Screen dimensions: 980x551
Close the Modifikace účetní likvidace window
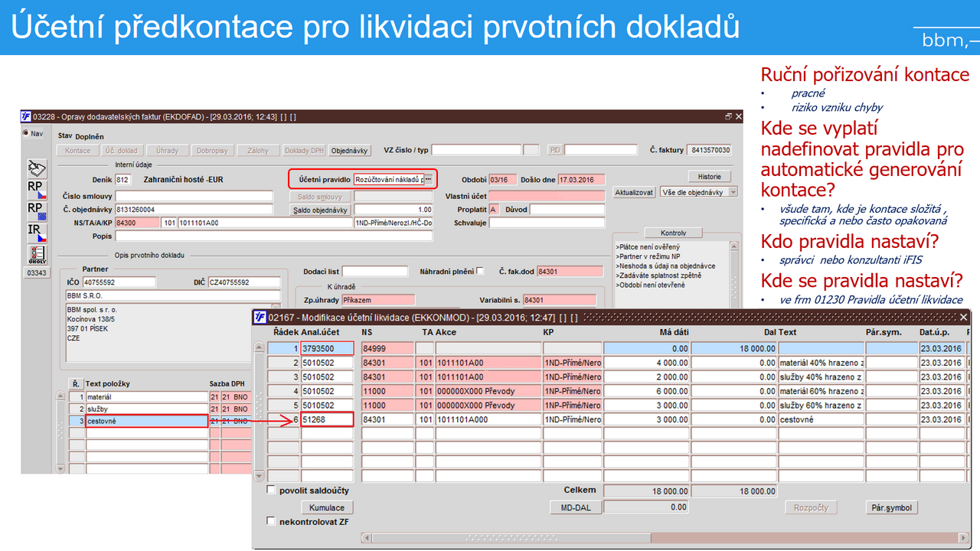(962, 317)
